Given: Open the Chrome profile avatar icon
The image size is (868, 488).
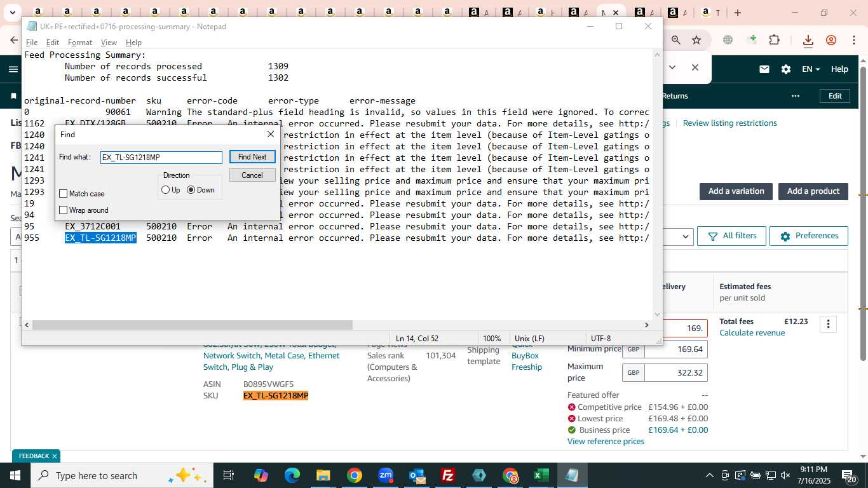Looking at the screenshot, I should [x=831, y=40].
